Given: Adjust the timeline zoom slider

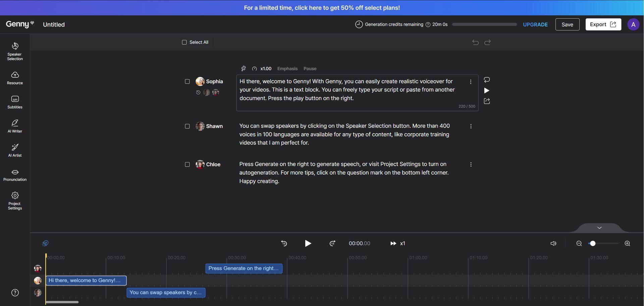Looking at the screenshot, I should click(x=603, y=243).
